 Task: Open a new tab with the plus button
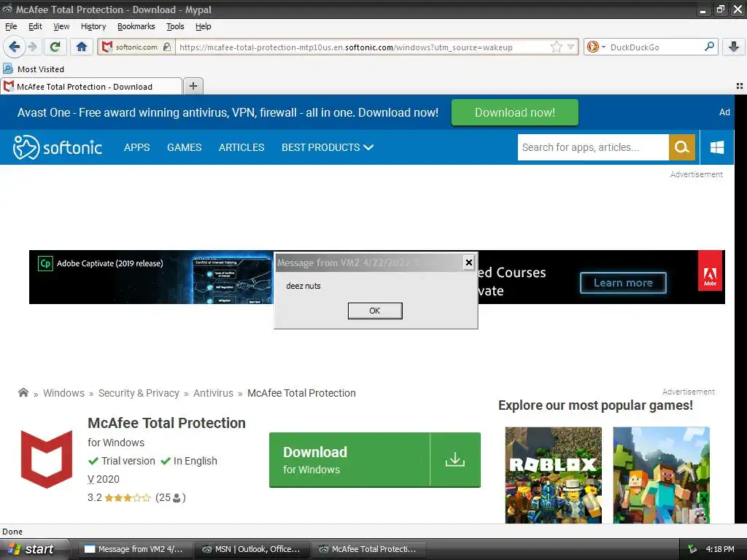click(193, 86)
